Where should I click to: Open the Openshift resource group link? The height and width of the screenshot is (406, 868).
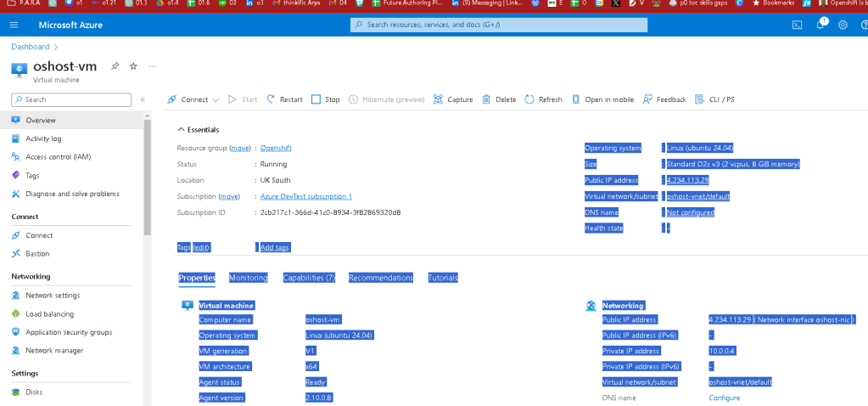(276, 148)
